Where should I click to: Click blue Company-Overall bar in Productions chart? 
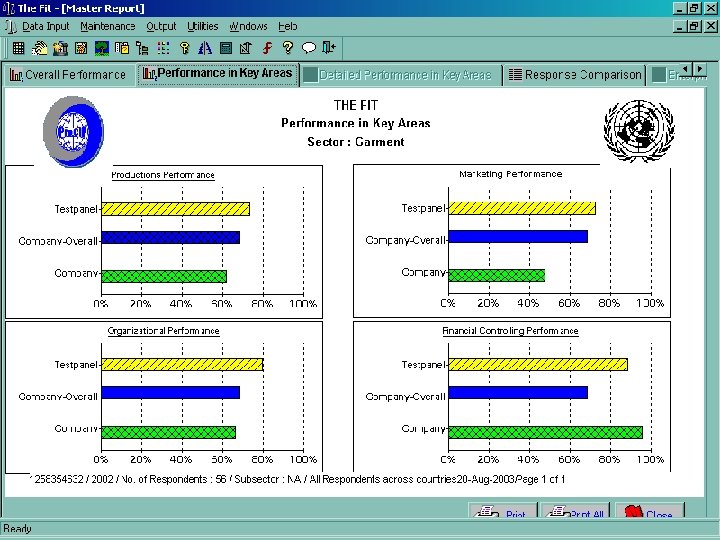(x=170, y=238)
